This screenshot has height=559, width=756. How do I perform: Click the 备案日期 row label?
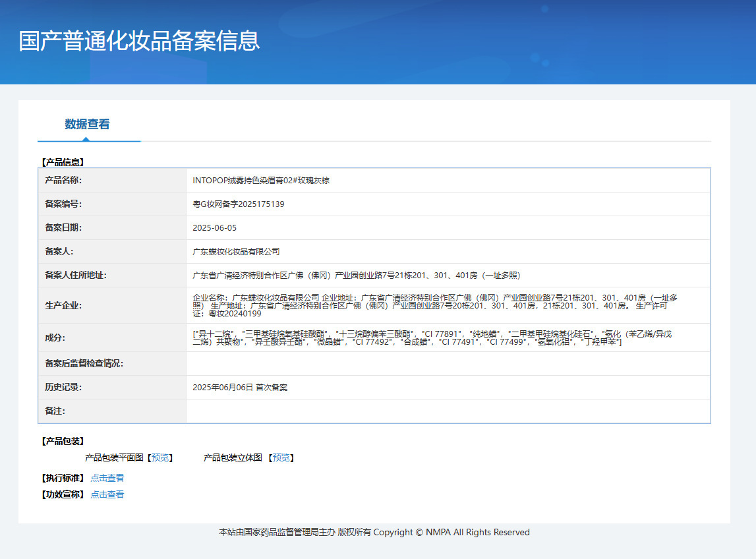pyautogui.click(x=63, y=227)
